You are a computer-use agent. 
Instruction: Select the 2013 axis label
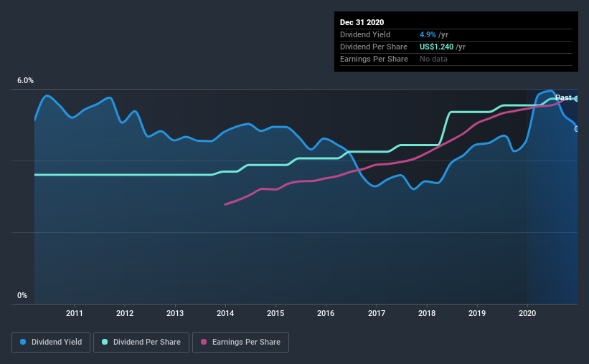[x=175, y=313]
